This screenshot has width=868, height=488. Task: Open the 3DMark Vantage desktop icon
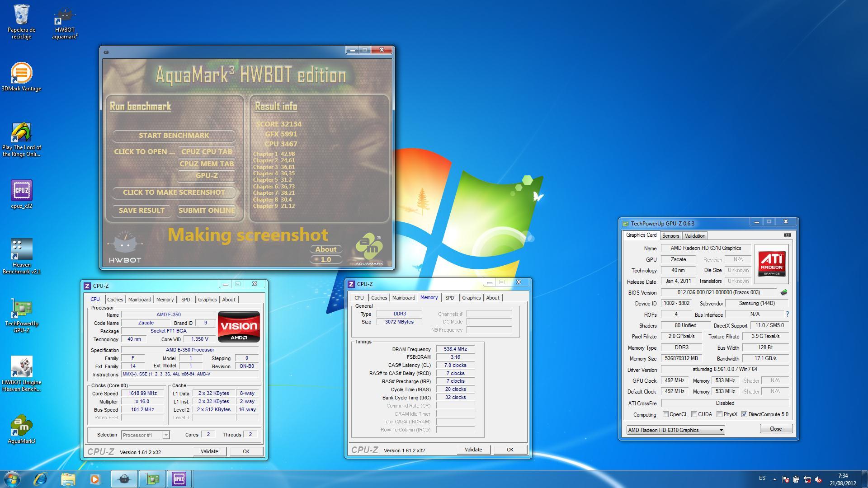(x=21, y=77)
